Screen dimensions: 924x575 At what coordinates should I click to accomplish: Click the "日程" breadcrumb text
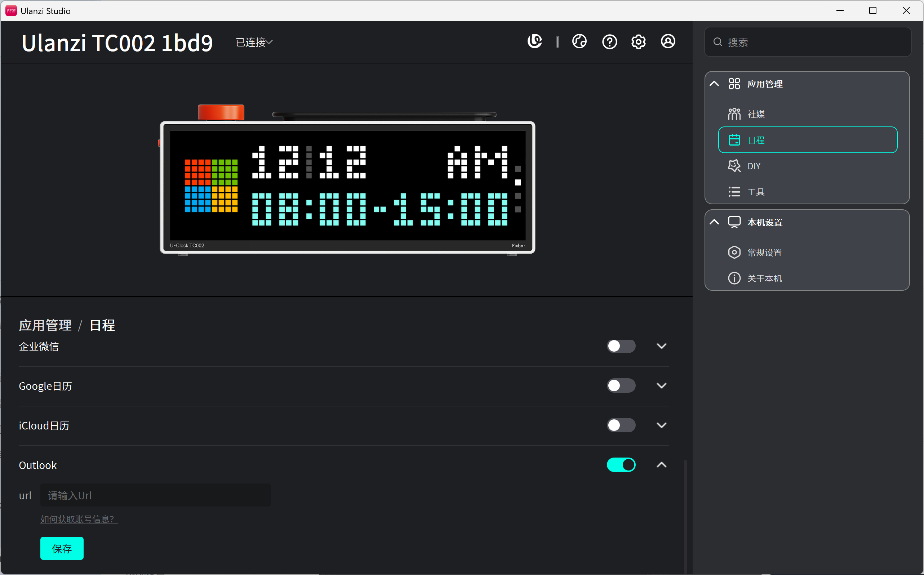[x=102, y=326]
